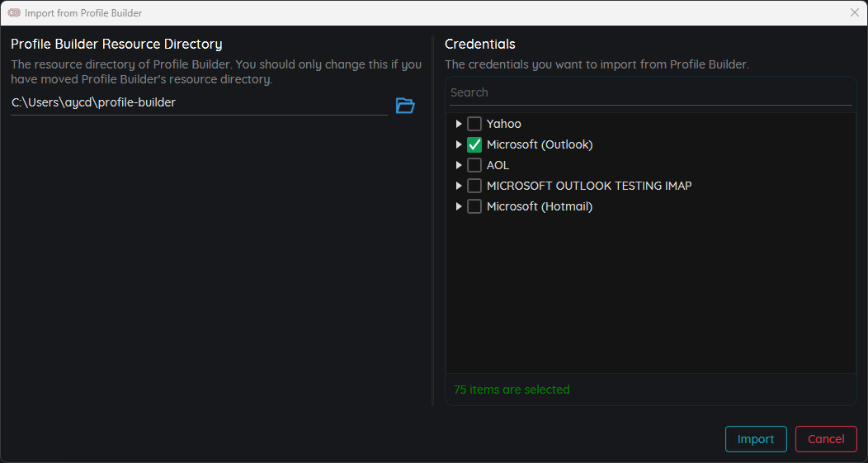This screenshot has height=463, width=868.
Task: Select the Microsoft (Hotmail) label text
Action: coord(540,206)
